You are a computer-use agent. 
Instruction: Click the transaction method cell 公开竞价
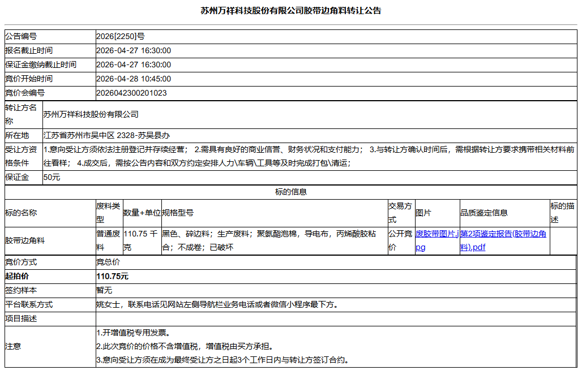point(400,241)
